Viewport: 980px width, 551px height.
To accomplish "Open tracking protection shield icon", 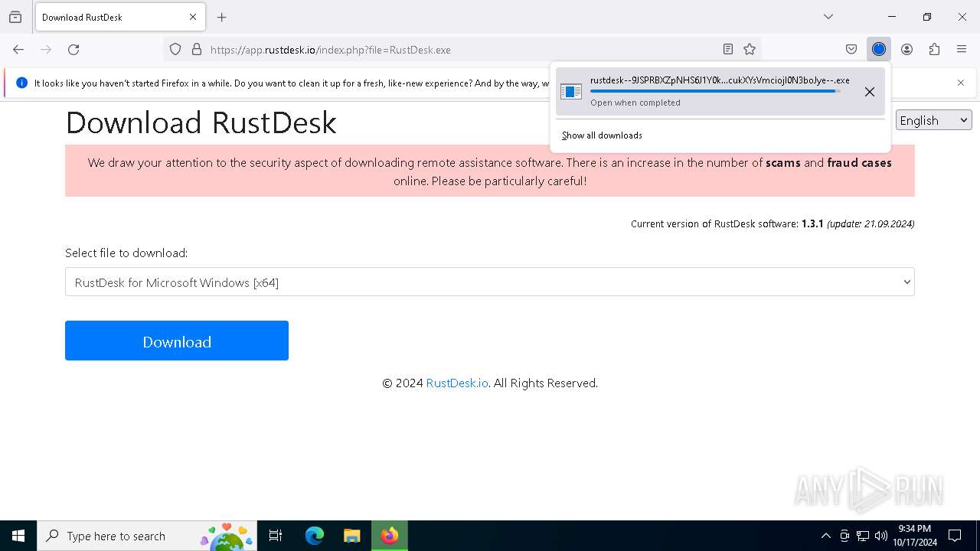I will pyautogui.click(x=175, y=50).
